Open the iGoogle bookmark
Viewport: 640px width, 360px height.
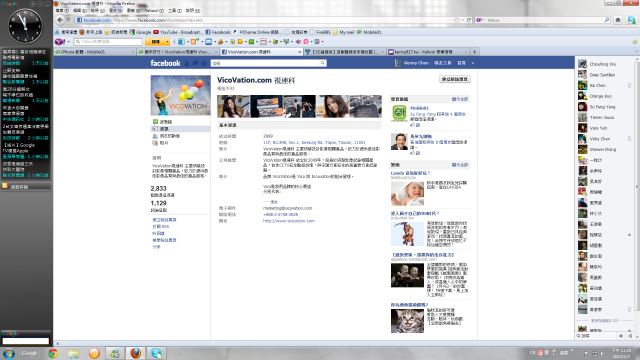coord(140,32)
